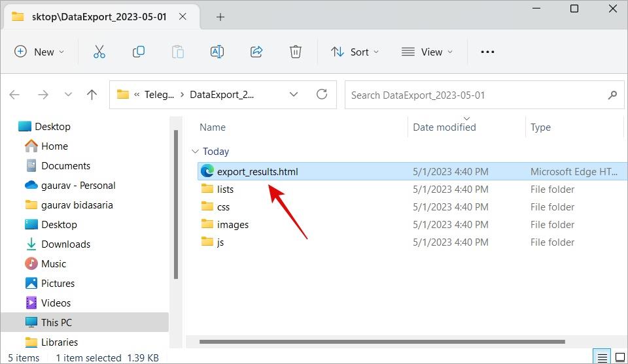Open Documents in navigation pane

(65, 165)
